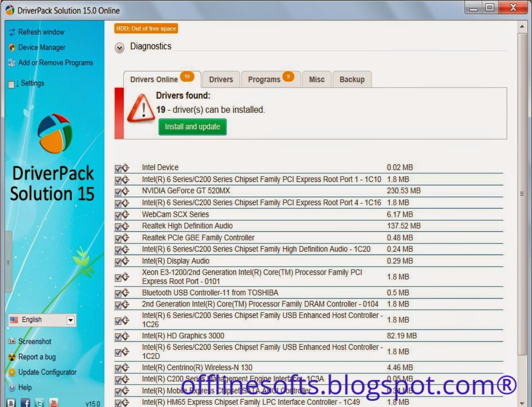
Task: Click arrow icon beside Bluetooth USB Controller-11
Action: pyautogui.click(x=126, y=293)
